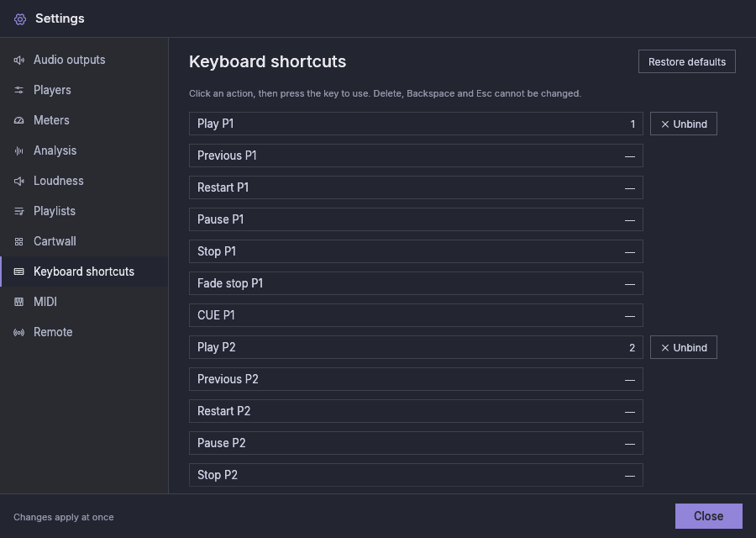The width and height of the screenshot is (756, 538).
Task: Open the Playlists section
Action: click(x=84, y=211)
